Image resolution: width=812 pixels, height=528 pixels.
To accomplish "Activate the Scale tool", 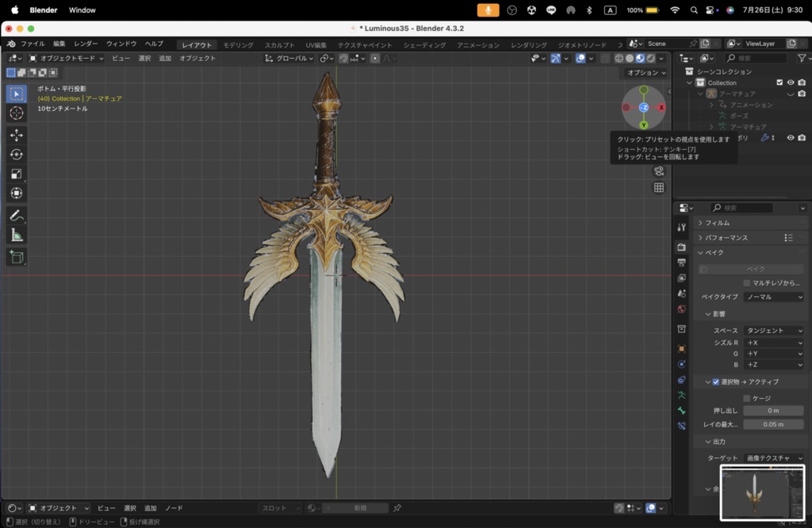I will click(16, 174).
